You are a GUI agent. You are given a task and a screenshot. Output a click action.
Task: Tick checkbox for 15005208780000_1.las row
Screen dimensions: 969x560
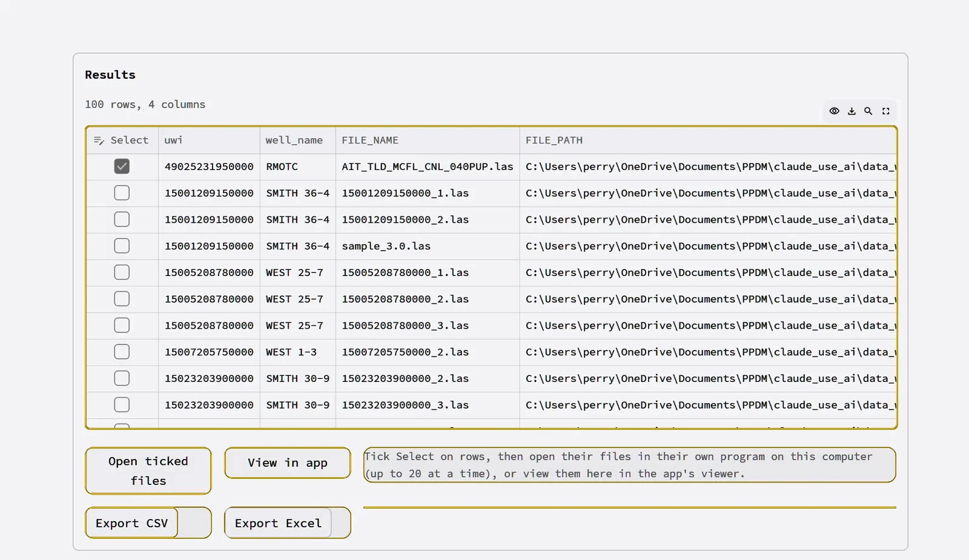coord(122,272)
